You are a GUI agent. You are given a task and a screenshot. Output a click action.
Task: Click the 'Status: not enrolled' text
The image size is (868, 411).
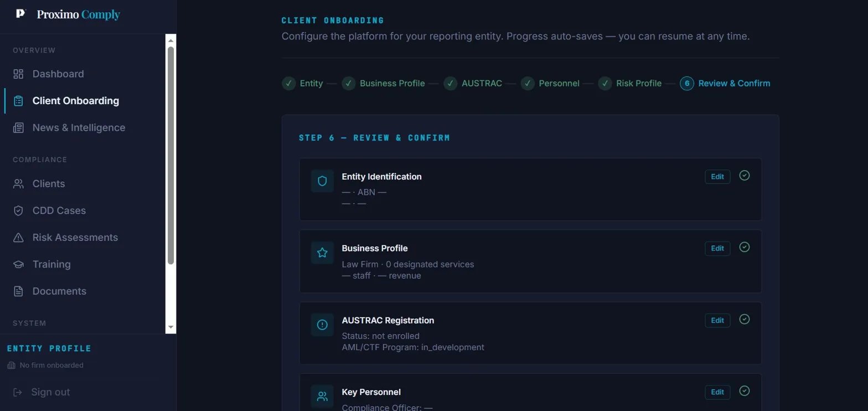(381, 336)
